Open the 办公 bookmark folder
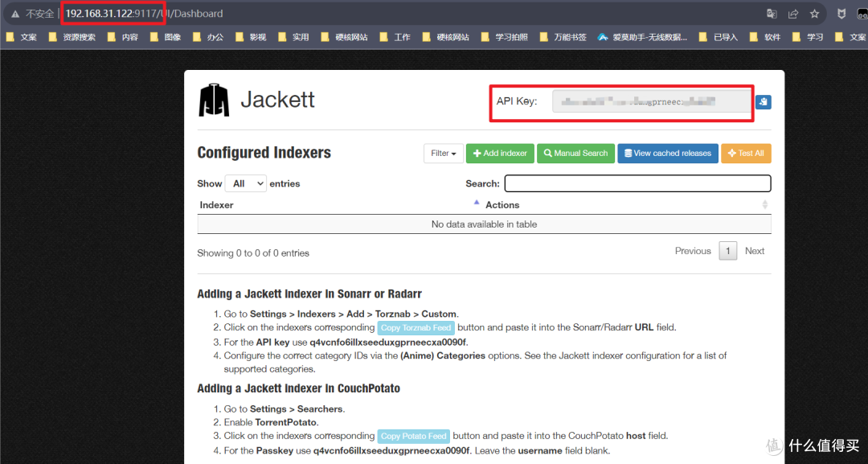Viewport: 868px width, 464px height. [208, 37]
